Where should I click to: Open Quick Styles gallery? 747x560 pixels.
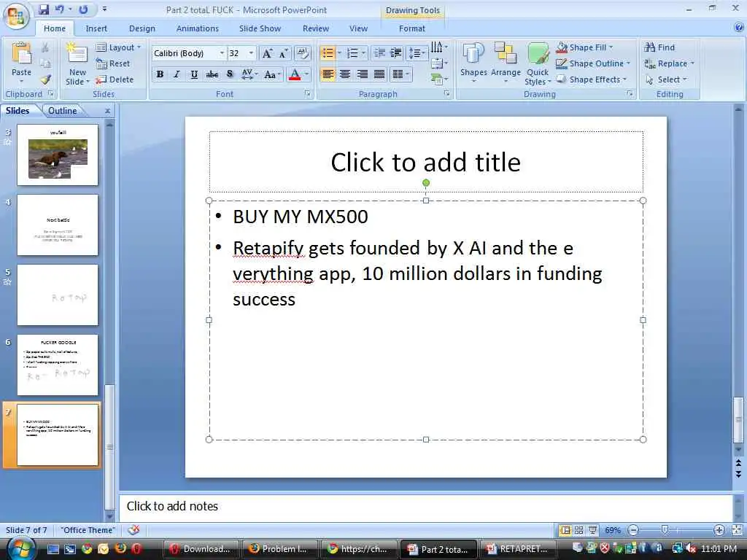(538, 64)
